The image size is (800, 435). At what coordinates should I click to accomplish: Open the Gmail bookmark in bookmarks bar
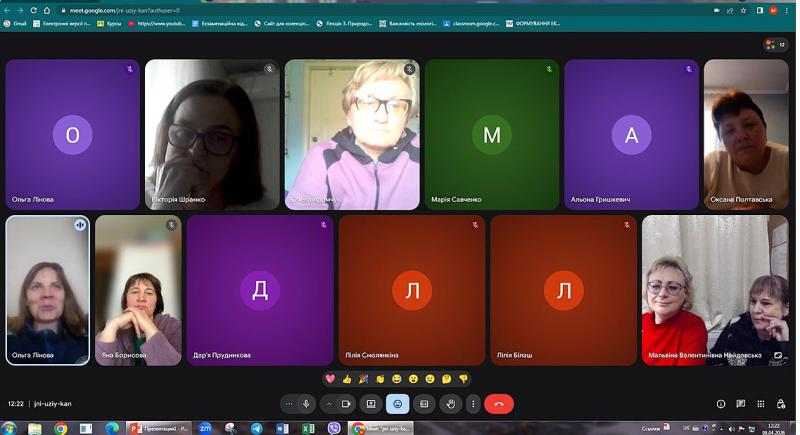click(15, 23)
